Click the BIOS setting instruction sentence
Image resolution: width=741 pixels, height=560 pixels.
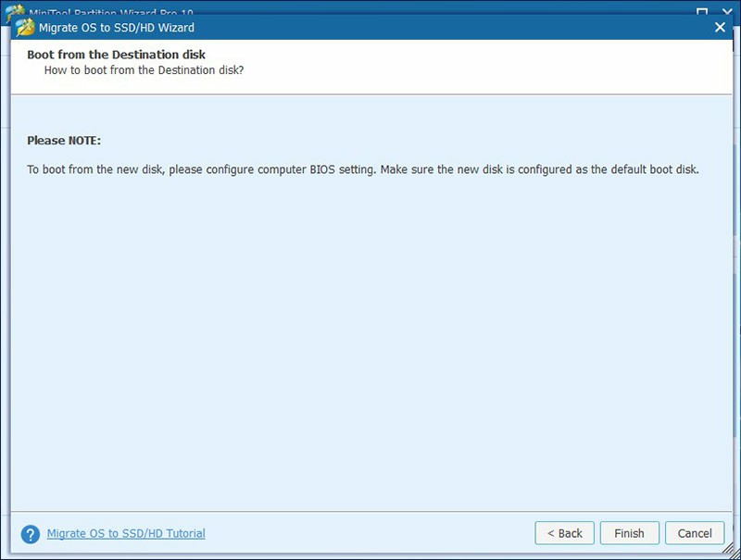pos(362,169)
